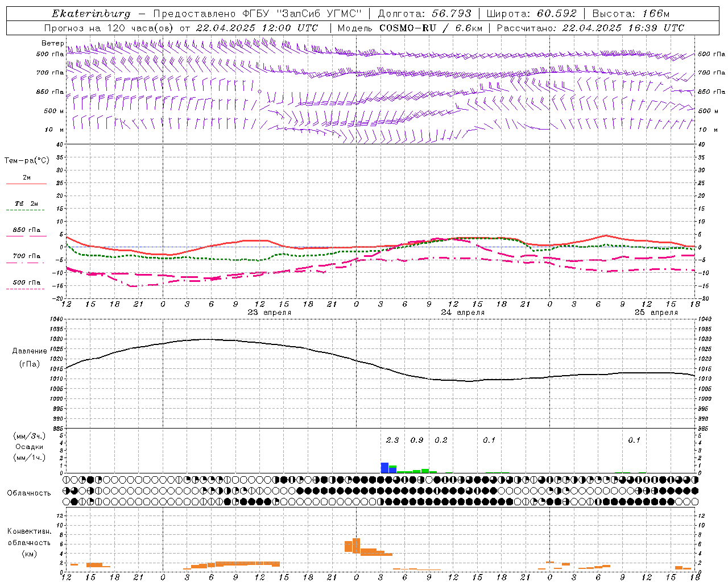
Task: Click the "23 апреля" date label
Action: coord(270,313)
